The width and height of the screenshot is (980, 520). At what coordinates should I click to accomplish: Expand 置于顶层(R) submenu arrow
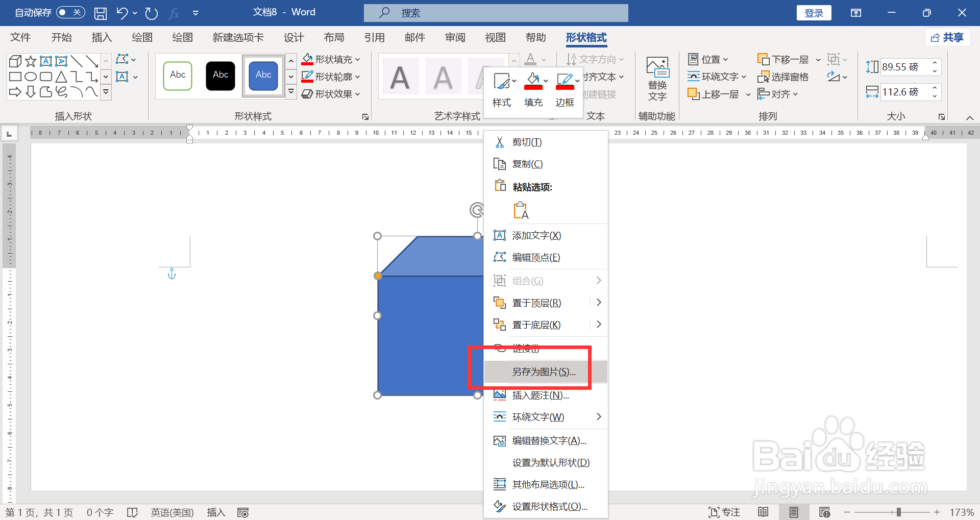599,303
